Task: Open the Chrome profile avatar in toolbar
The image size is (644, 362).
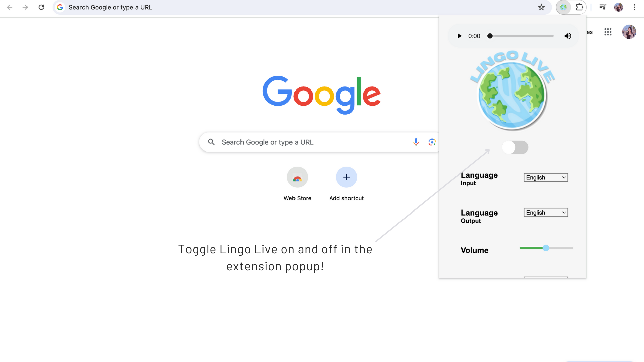Action: (619, 7)
